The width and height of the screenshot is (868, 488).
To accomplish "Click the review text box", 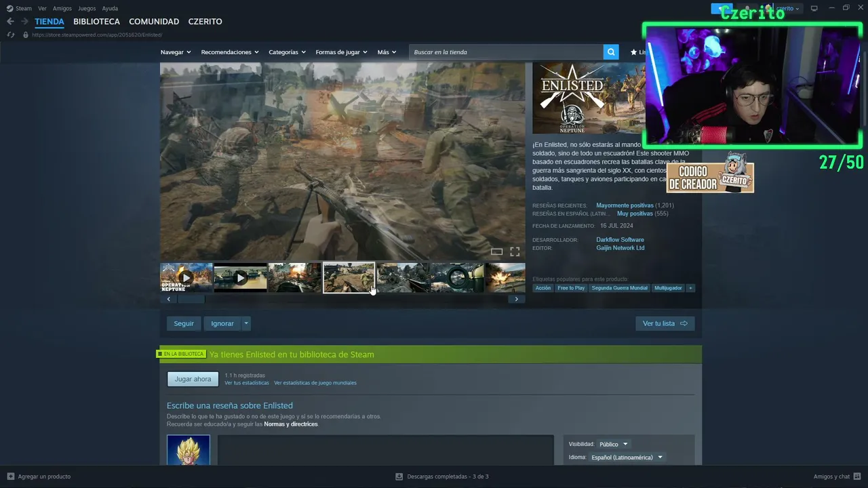I will 385,450.
